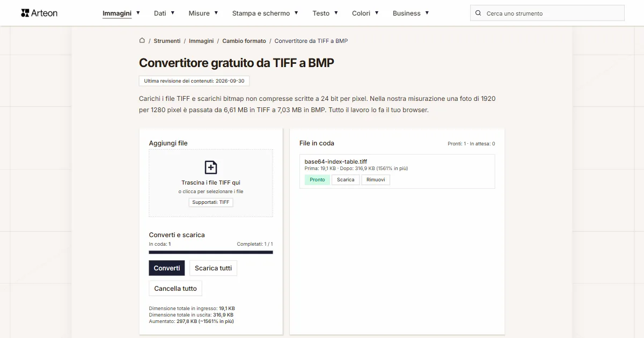Click the TIFF drop zone area

211,183
